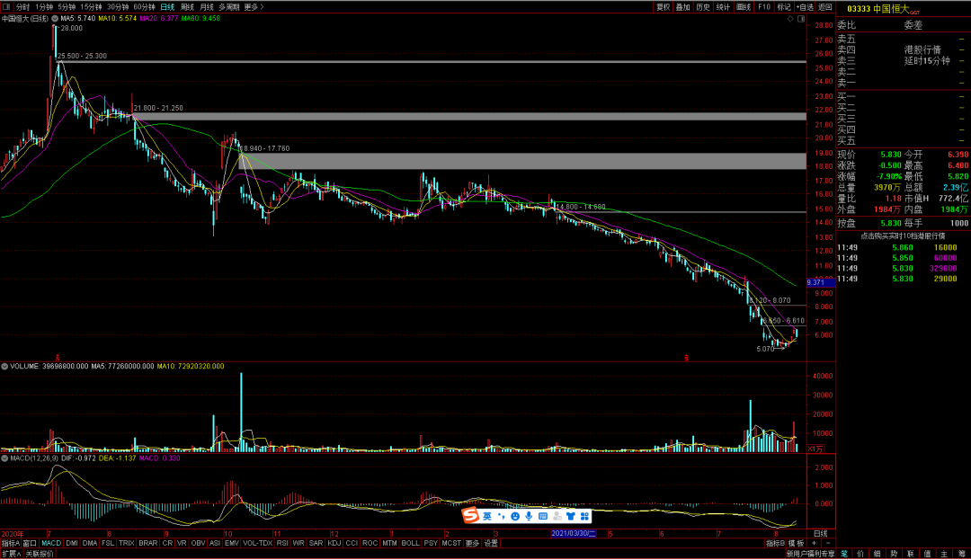Select VOL-TDX indicator tab
Viewport: 971px width, 560px height.
[x=258, y=543]
